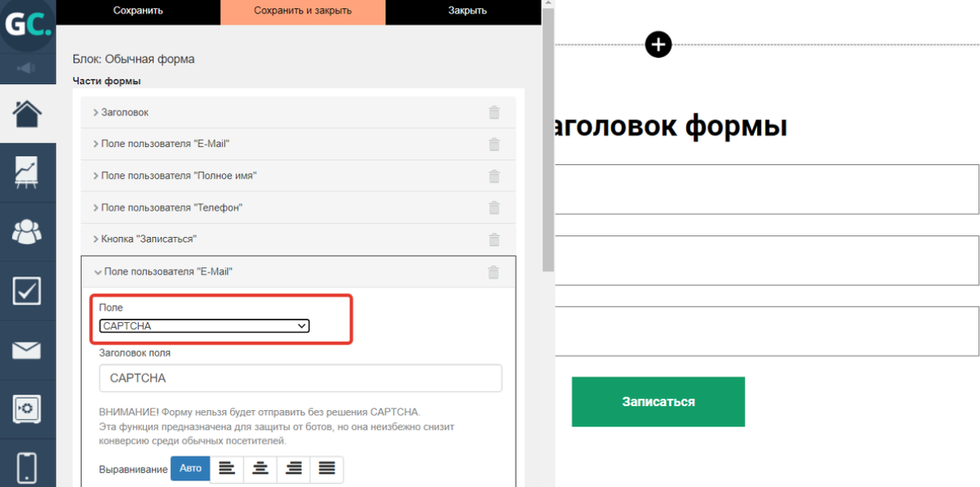Click "Сохранить и закрыть" in top bar
Image resolution: width=980 pixels, height=487 pixels.
(x=302, y=11)
